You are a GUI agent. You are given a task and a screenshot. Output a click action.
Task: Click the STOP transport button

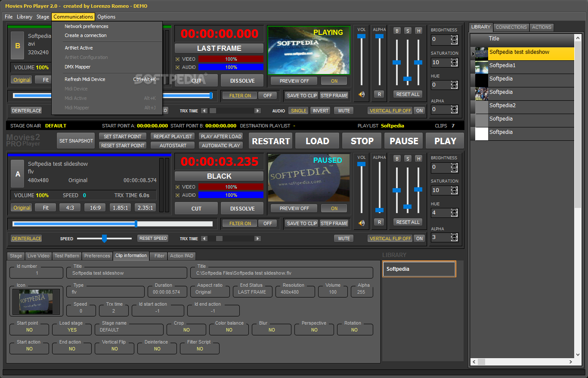click(362, 141)
